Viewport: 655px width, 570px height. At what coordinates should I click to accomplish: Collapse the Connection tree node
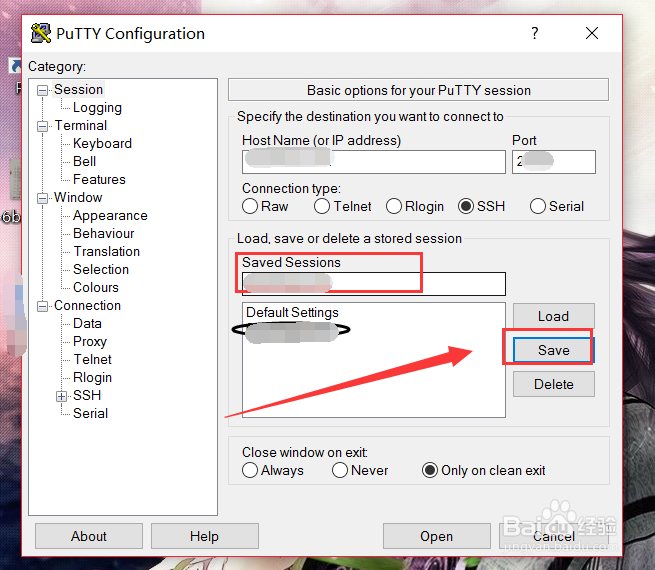[42, 306]
